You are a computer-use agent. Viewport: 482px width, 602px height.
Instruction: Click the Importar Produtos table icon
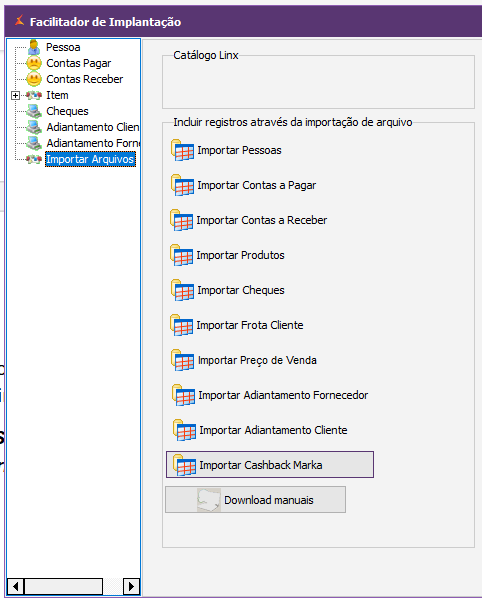[181, 255]
